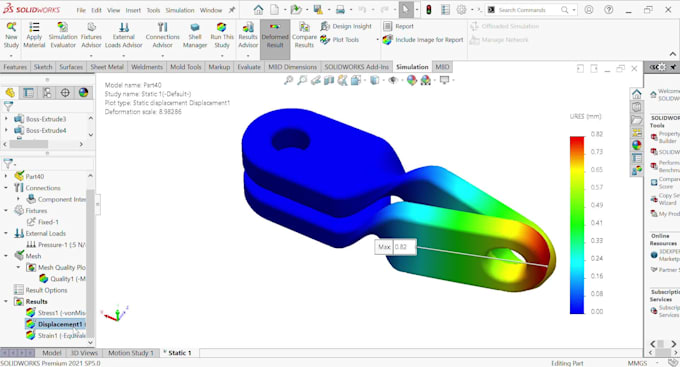
Task: Click the Edit Appearance color sphere icon
Action: 412,80
